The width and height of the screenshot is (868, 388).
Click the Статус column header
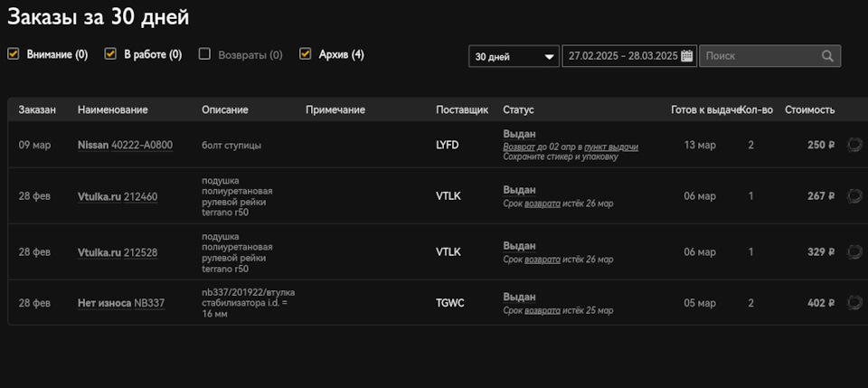[518, 109]
